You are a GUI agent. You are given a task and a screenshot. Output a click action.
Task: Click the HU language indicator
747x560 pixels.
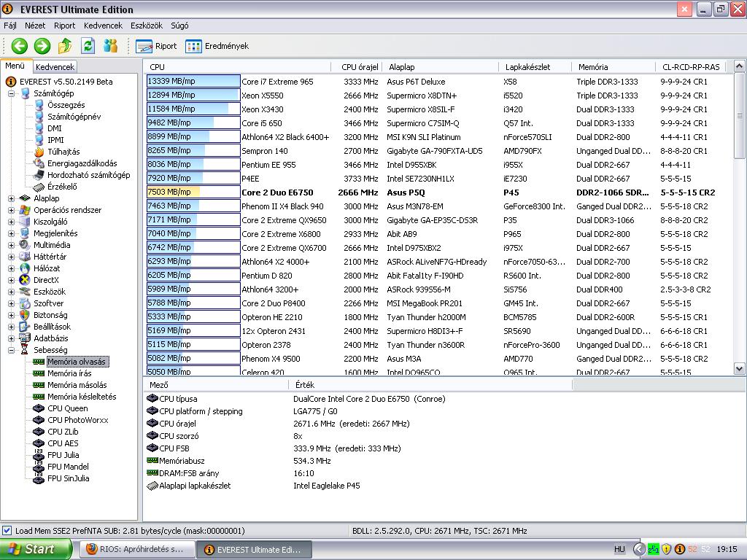coord(619,549)
